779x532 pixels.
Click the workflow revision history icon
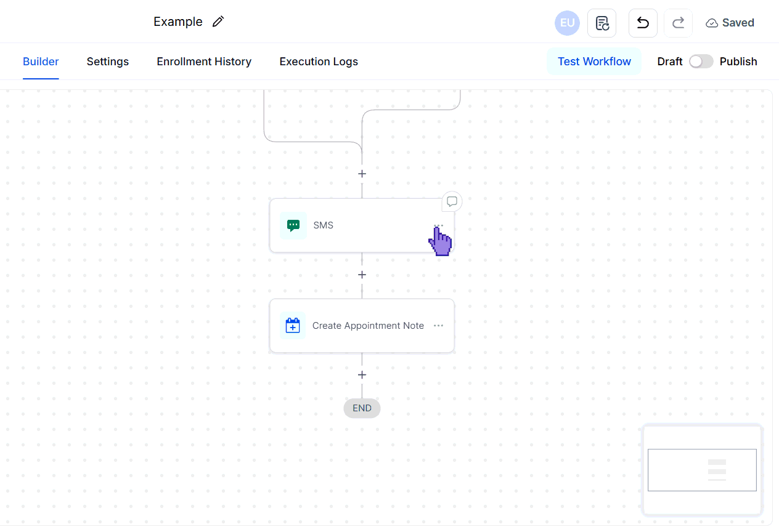click(602, 22)
